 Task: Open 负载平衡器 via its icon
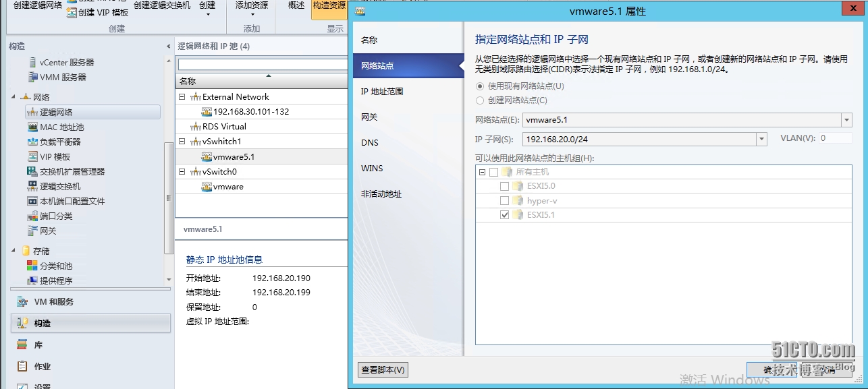32,142
